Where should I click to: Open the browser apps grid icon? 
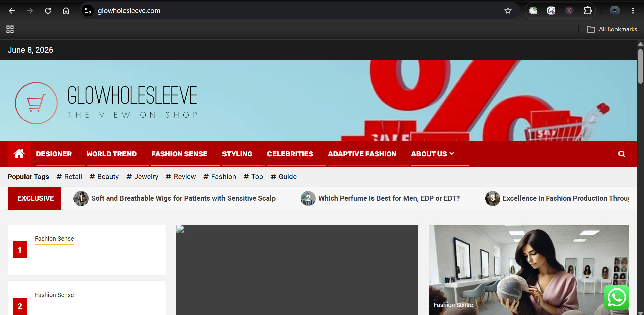[x=10, y=29]
